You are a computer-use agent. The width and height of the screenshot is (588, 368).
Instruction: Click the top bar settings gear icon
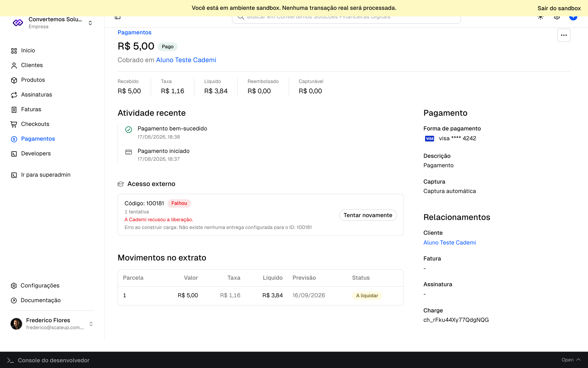(557, 17)
